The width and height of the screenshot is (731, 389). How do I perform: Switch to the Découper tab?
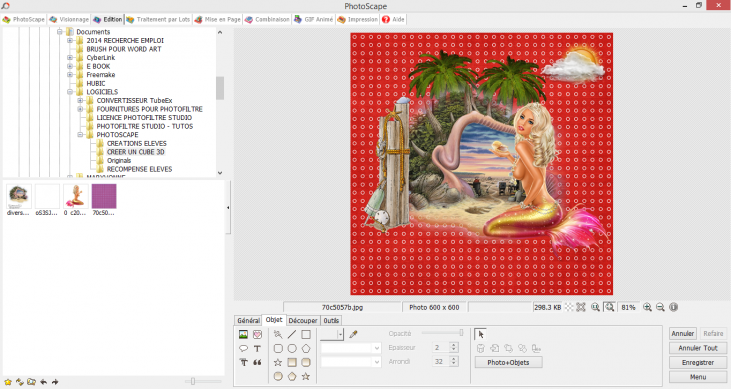coord(303,320)
